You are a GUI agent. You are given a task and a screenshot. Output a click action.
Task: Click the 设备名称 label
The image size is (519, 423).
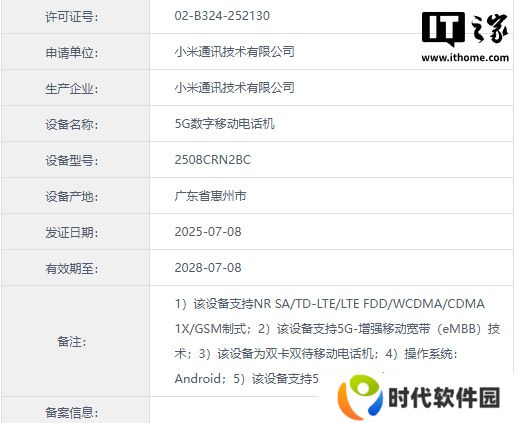[72, 125]
